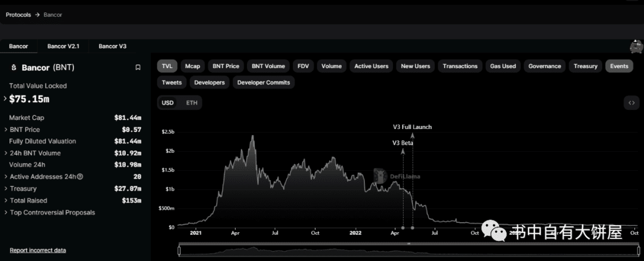Toggle the Gas Used metric
Screen dimensions: 644x261
(503, 66)
